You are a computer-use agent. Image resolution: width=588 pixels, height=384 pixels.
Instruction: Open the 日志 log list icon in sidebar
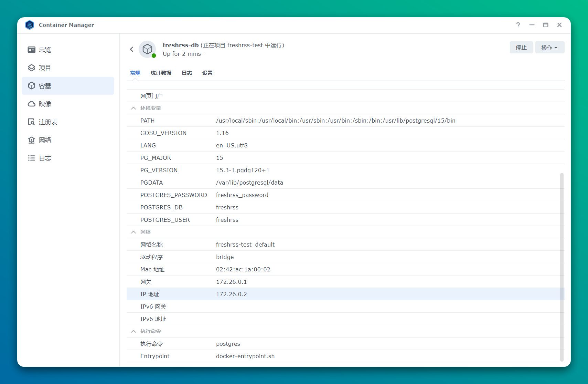coord(32,158)
